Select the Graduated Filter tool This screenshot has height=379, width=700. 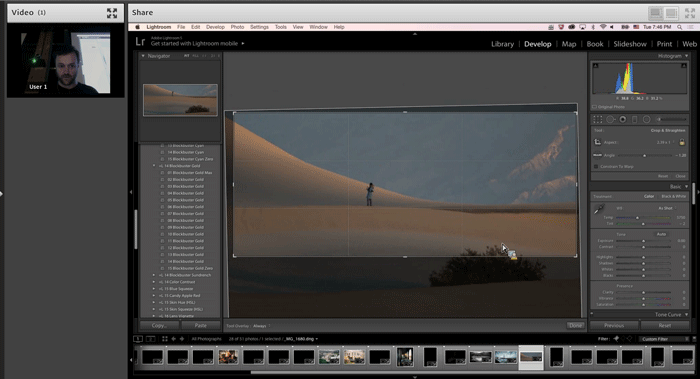click(634, 119)
